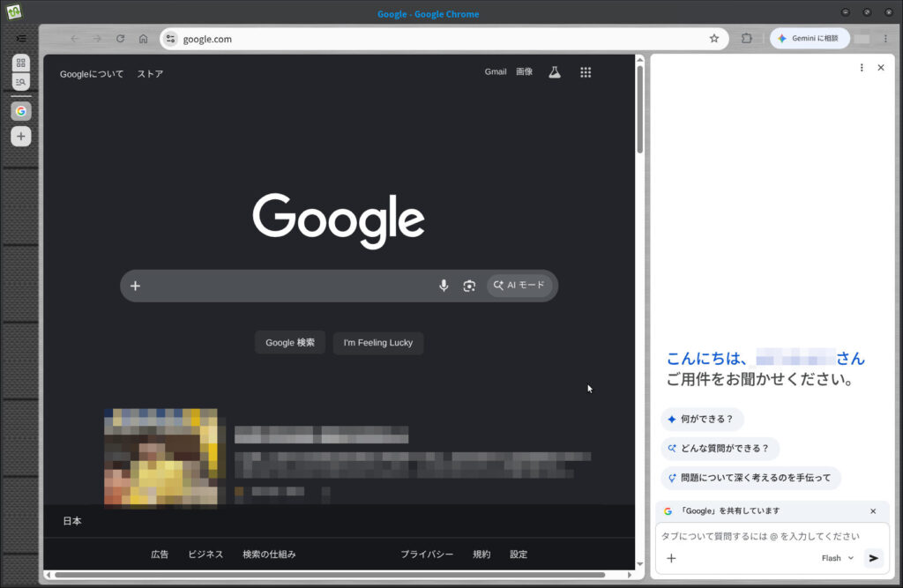Open the Search Labs flask icon
903x588 pixels.
[555, 72]
